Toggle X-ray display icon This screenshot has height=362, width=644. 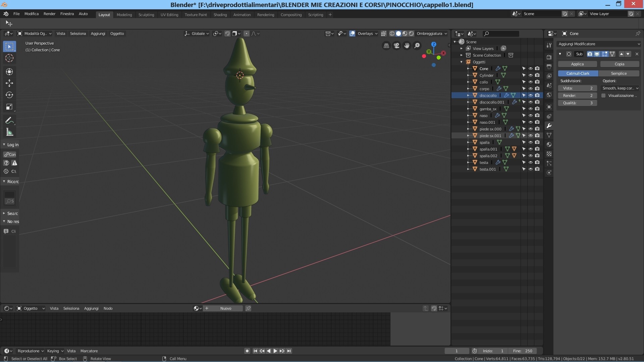pyautogui.click(x=383, y=34)
